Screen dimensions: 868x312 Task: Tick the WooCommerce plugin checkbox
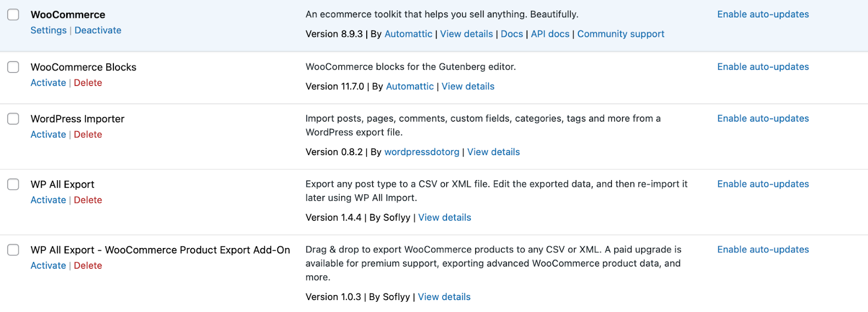pos(13,15)
